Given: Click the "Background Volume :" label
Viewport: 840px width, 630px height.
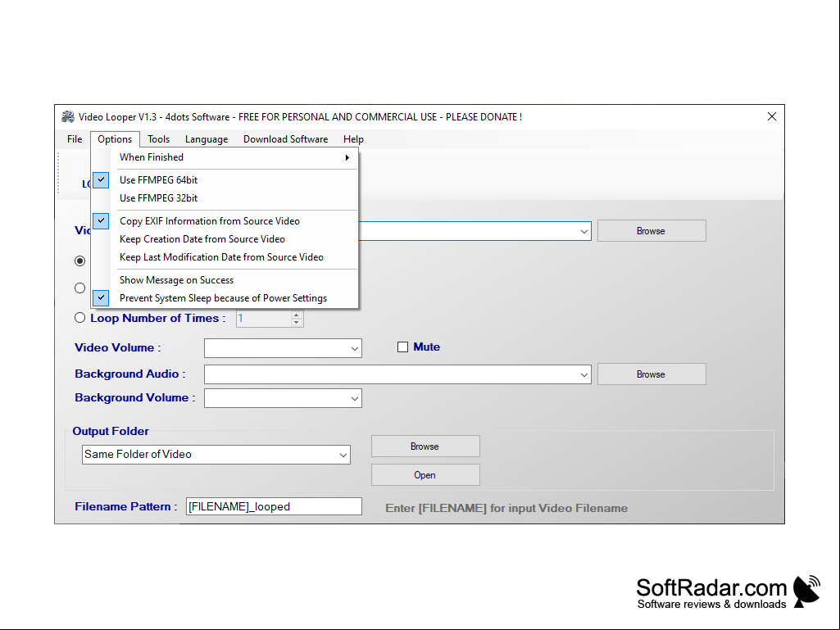Looking at the screenshot, I should [135, 397].
